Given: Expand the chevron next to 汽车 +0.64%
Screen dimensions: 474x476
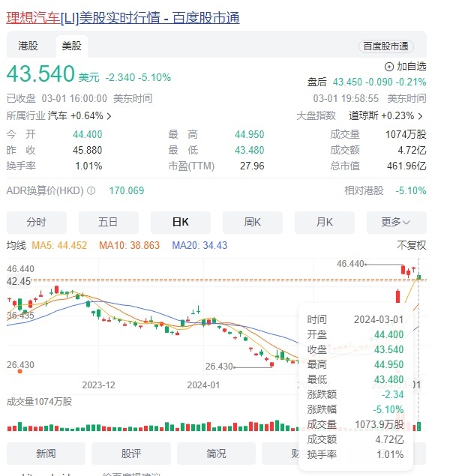Looking at the screenshot, I should pyautogui.click(x=109, y=116).
